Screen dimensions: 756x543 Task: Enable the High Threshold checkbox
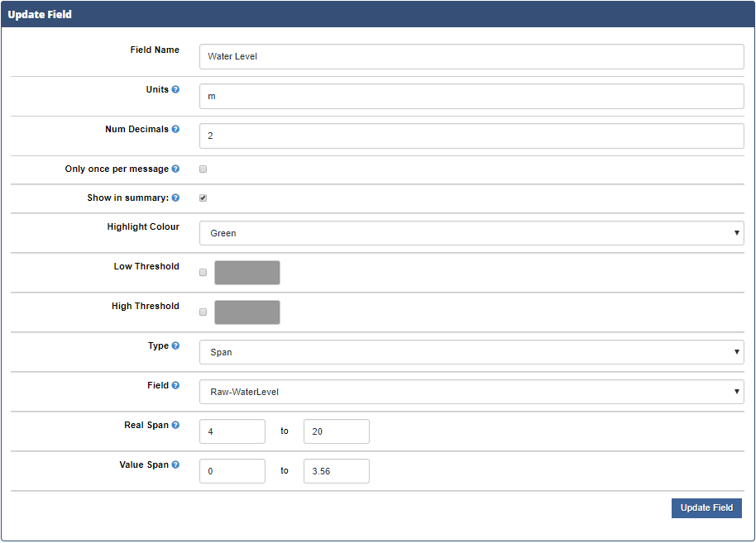[203, 312]
